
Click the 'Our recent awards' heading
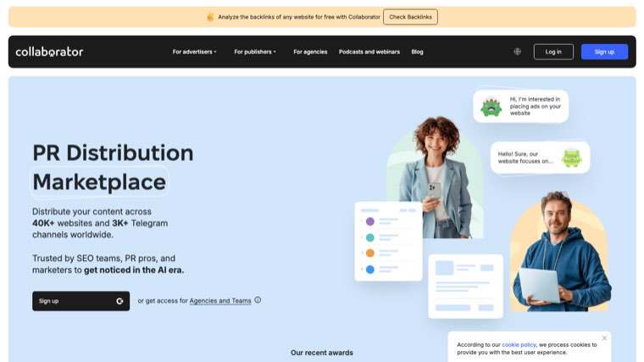[x=322, y=353]
